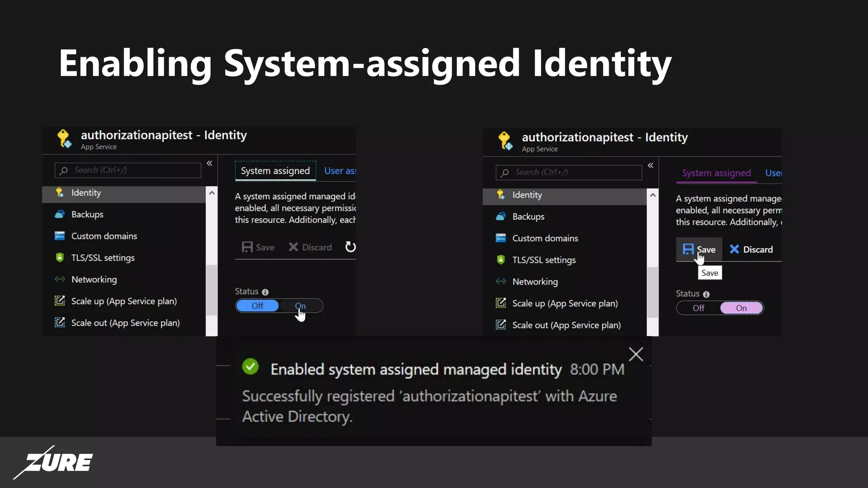Switch right panel Status toggle to Off

[698, 308]
